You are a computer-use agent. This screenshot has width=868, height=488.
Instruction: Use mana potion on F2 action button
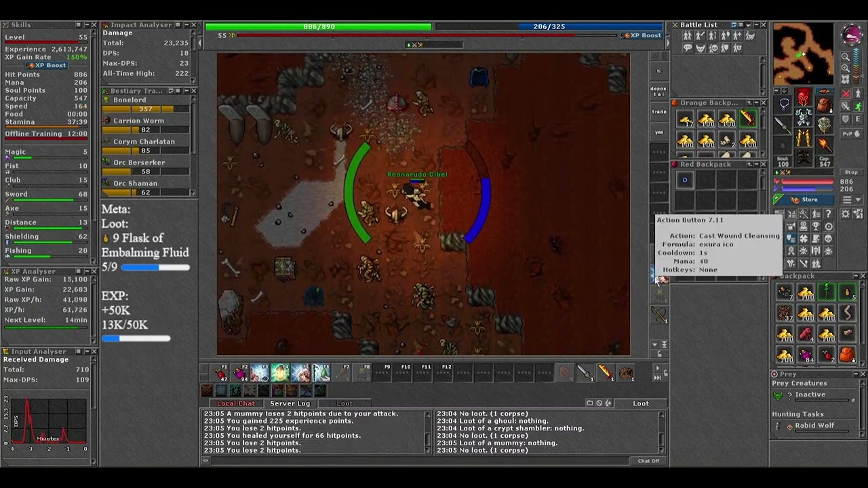tap(241, 373)
